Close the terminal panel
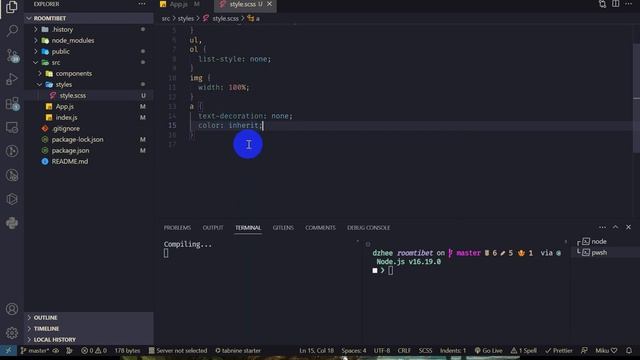 tap(629, 227)
